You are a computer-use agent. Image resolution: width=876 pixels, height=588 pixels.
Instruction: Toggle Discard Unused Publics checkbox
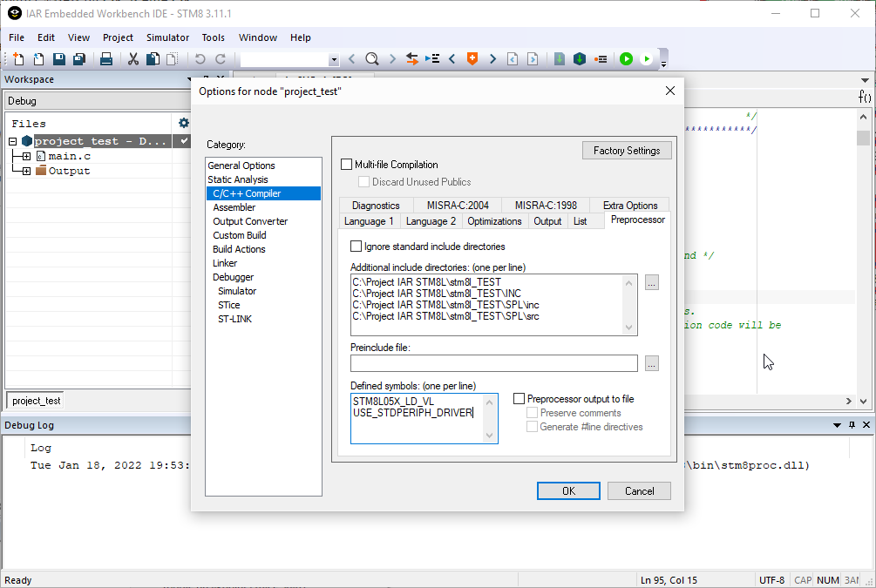363,181
